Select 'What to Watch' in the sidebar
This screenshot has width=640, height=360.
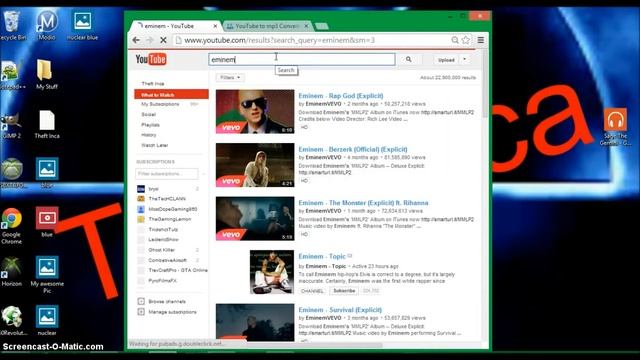pos(171,94)
